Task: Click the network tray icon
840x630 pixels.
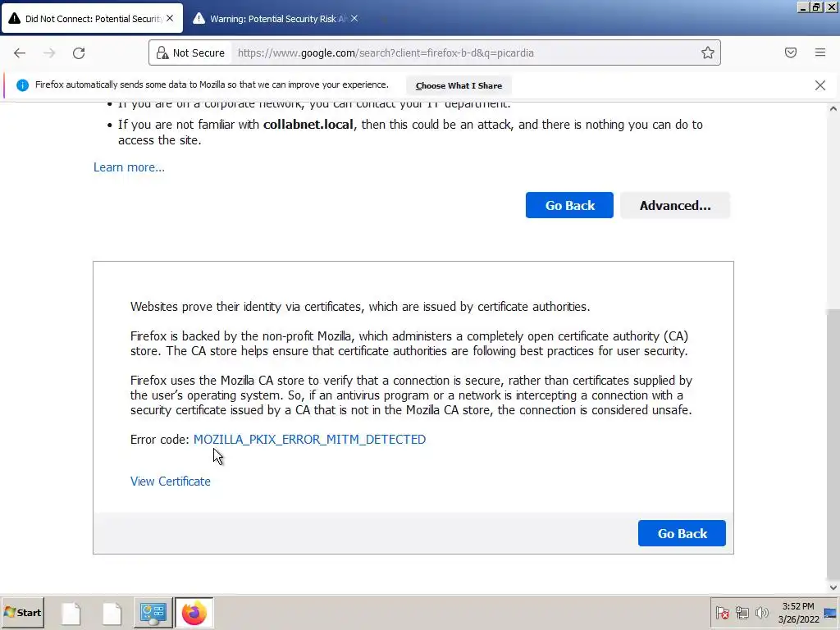Action: [x=742, y=613]
